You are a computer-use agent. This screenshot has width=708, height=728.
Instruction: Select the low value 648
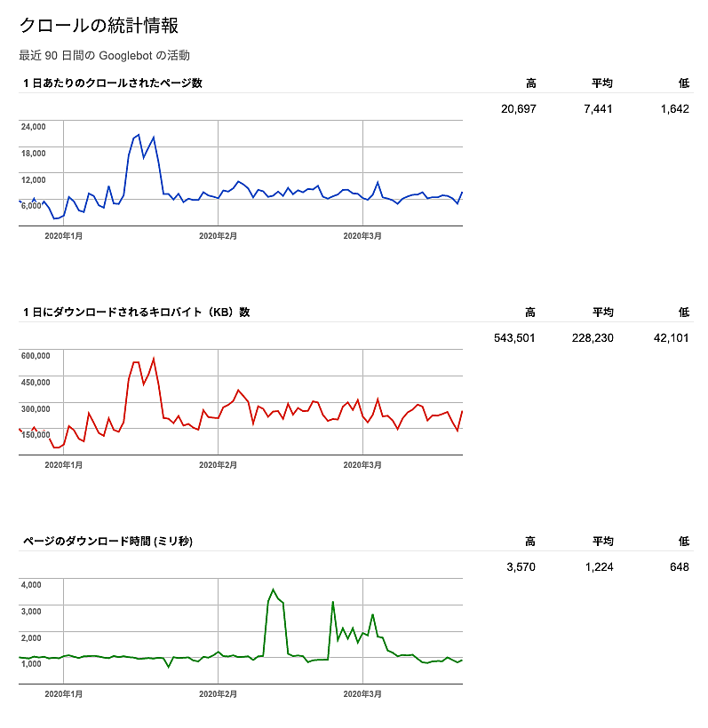click(x=680, y=567)
